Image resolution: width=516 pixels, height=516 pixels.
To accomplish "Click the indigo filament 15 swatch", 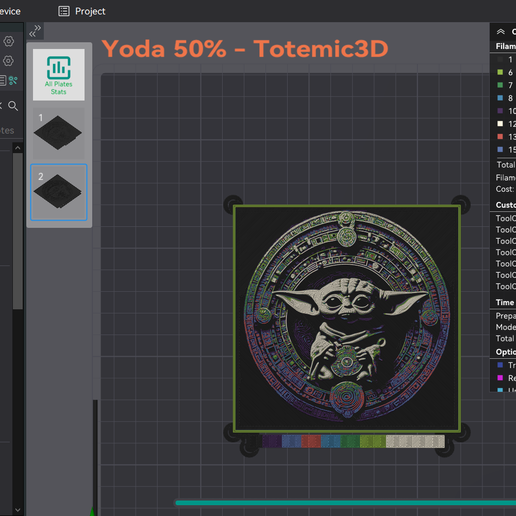I will coord(500,150).
